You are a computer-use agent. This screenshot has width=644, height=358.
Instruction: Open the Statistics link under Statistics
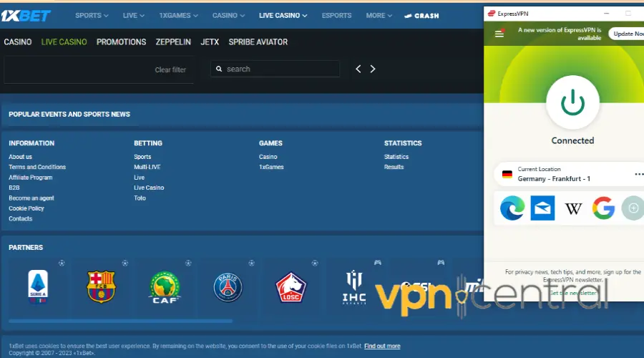[x=396, y=157]
